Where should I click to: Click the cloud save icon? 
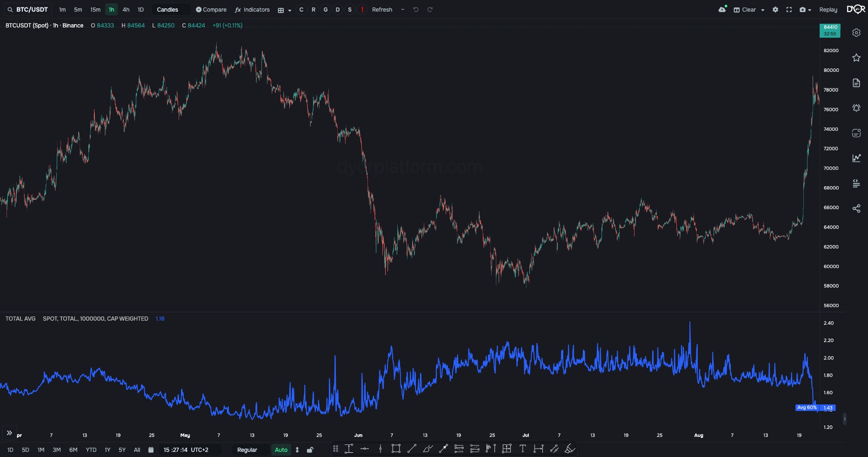(x=722, y=9)
